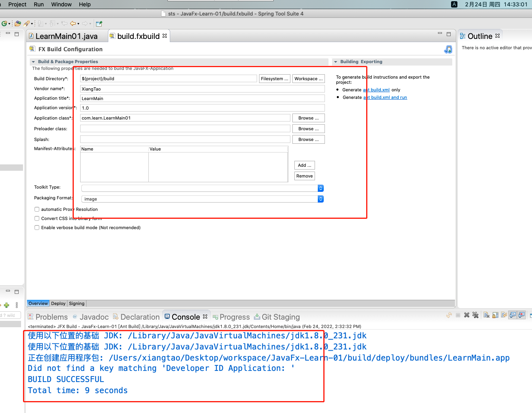Open the New Java Class dropdown arrow

click(x=9, y=24)
